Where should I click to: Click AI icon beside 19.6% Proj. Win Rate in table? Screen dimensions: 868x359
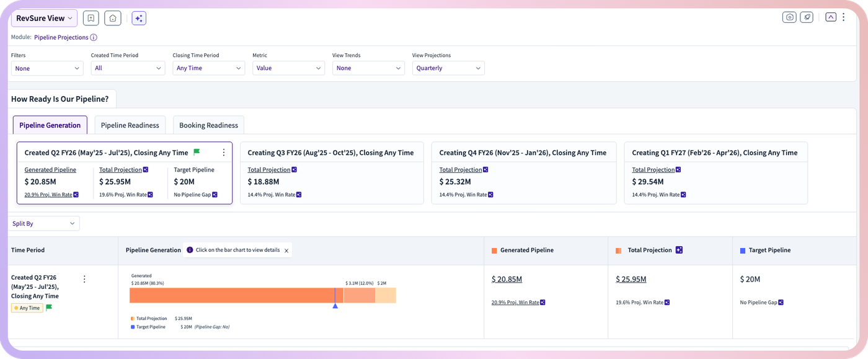coord(666,303)
